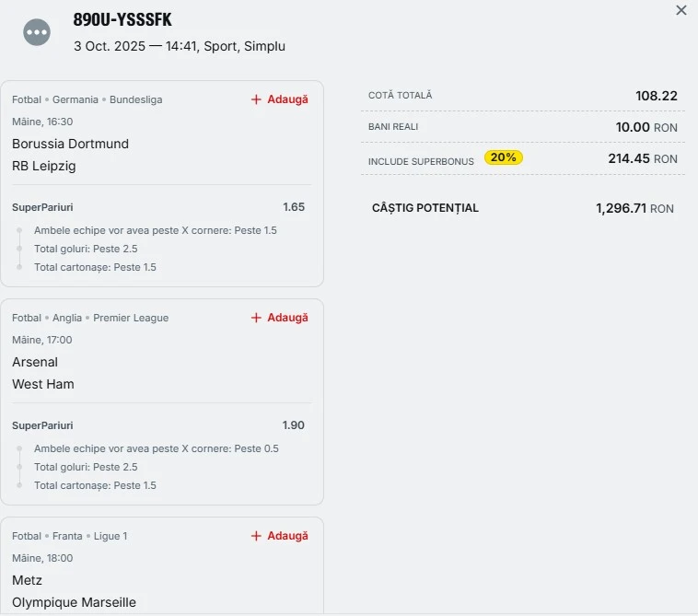Expand SuperPariuri under the Arsenal match
The height and width of the screenshot is (616, 698).
tap(42, 425)
